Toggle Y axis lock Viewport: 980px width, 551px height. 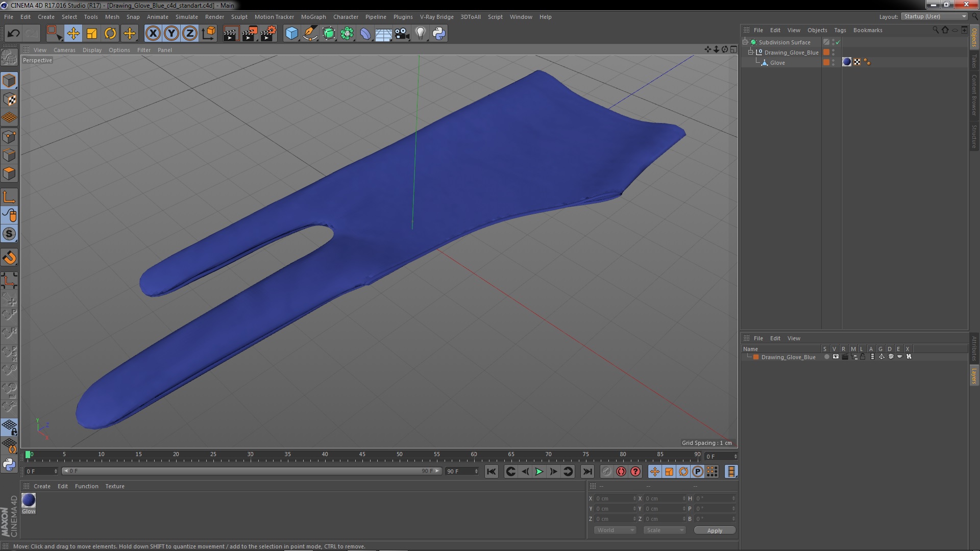(x=171, y=34)
